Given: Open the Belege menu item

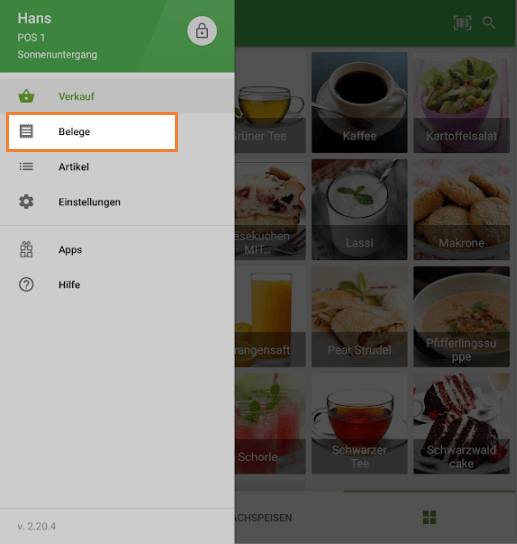Looking at the screenshot, I should point(92,132).
